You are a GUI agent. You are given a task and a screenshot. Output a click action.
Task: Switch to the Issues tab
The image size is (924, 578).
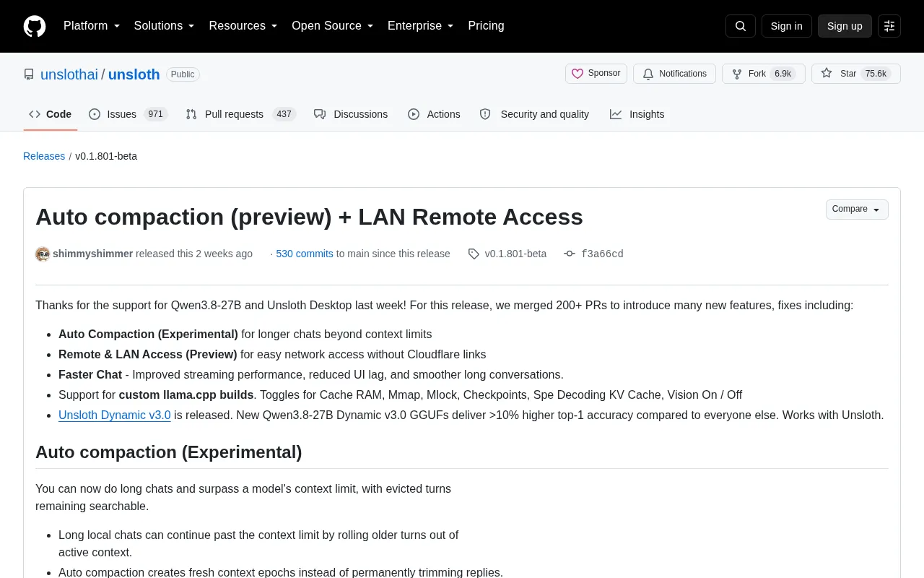click(128, 114)
